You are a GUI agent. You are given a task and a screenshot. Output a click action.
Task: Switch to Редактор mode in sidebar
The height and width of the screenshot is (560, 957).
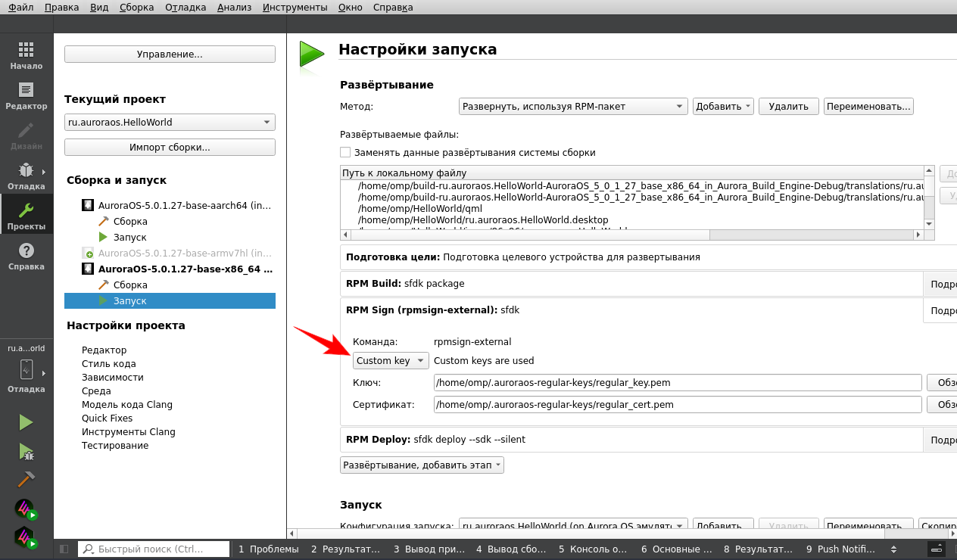click(26, 95)
